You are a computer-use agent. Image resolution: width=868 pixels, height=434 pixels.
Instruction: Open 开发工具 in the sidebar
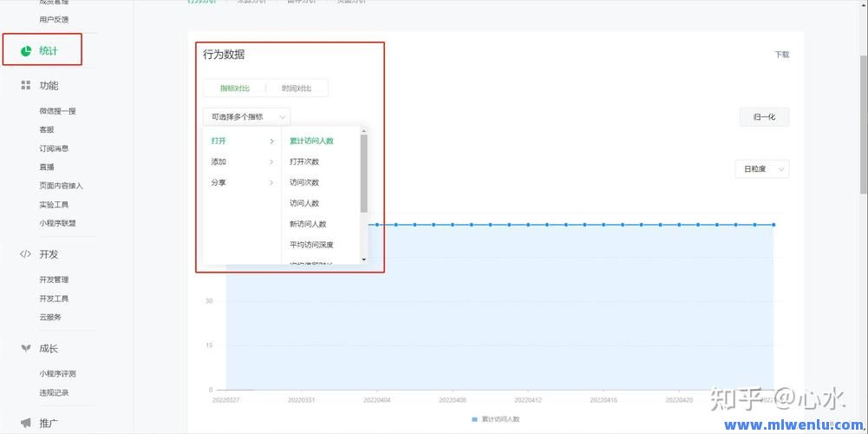(x=54, y=299)
